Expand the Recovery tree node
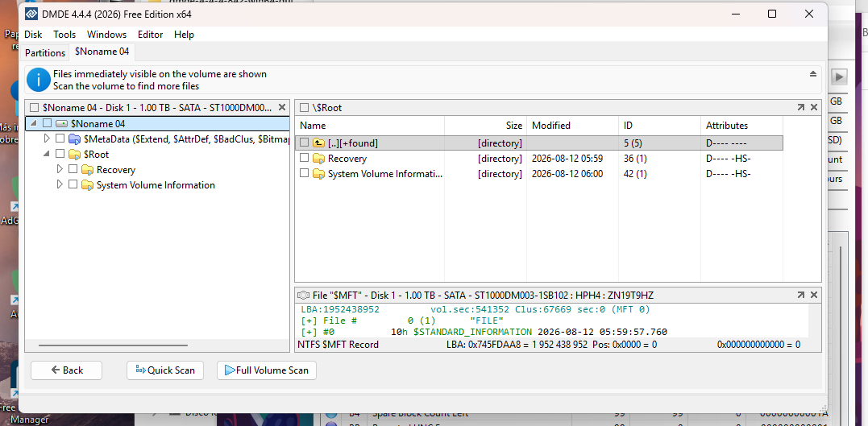 pos(60,170)
